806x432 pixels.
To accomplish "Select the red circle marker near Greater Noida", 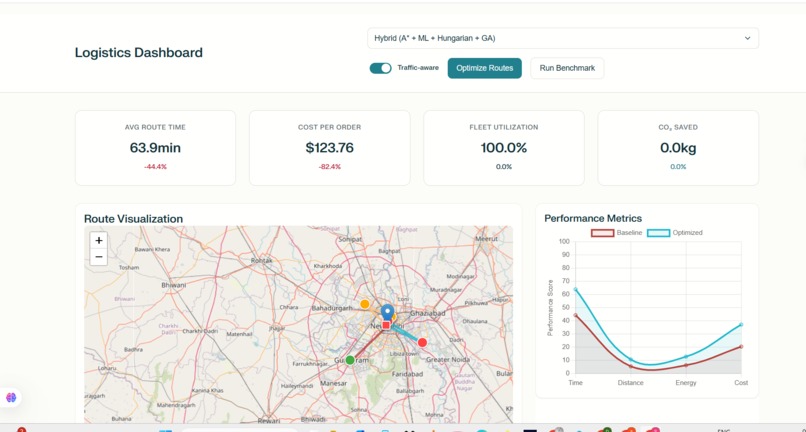I will [422, 343].
